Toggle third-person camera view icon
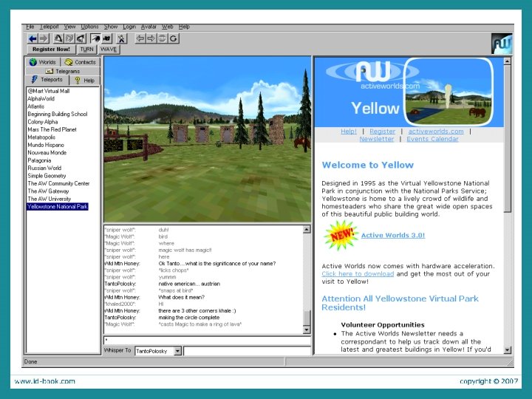The height and width of the screenshot is (399, 532). pyautogui.click(x=107, y=38)
